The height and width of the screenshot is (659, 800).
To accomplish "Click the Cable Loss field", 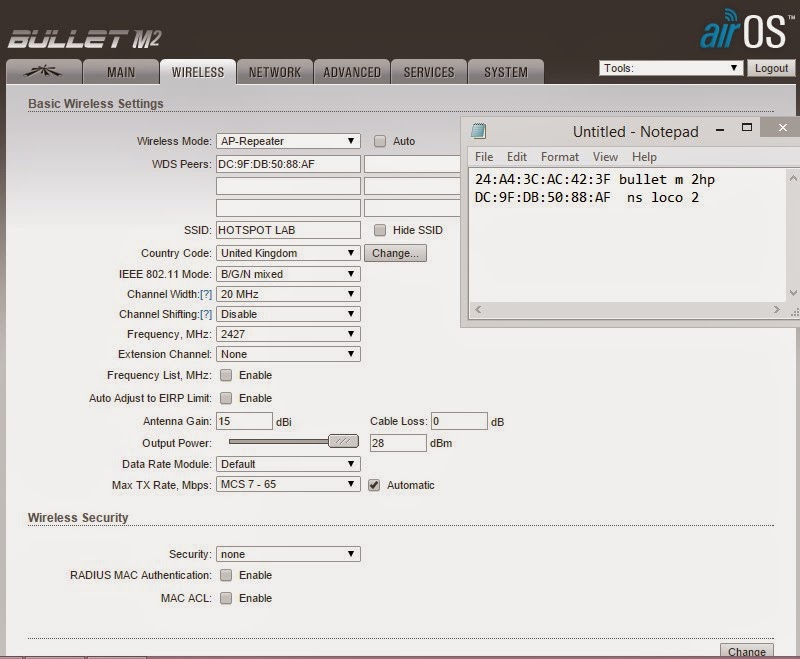I will [x=459, y=421].
